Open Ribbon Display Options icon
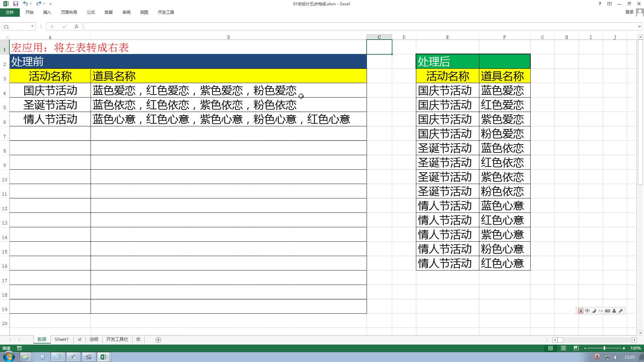The height and width of the screenshot is (362, 644). tap(609, 4)
